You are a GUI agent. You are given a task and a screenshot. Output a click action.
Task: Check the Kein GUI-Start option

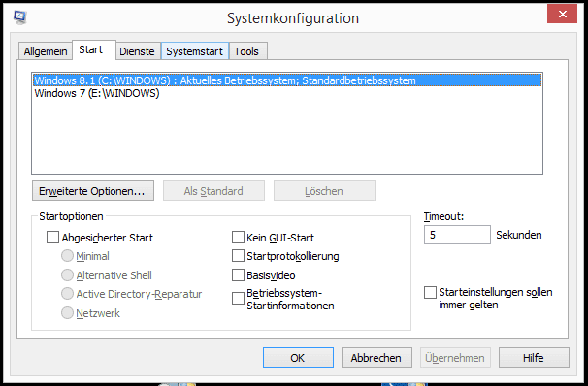[x=238, y=238]
